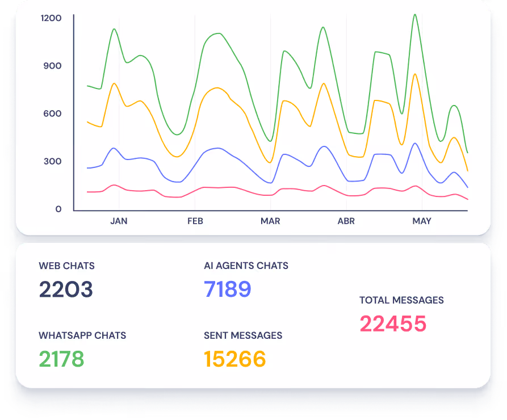Click the 900 y-axis value
Image resolution: width=507 pixels, height=420 pixels.
(52, 66)
